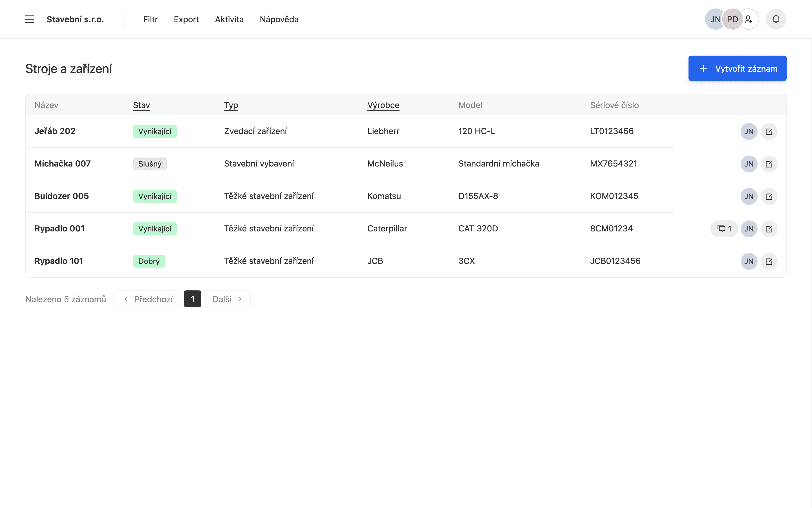
Task: Click Stavební vybavení type cell
Action: [259, 164]
